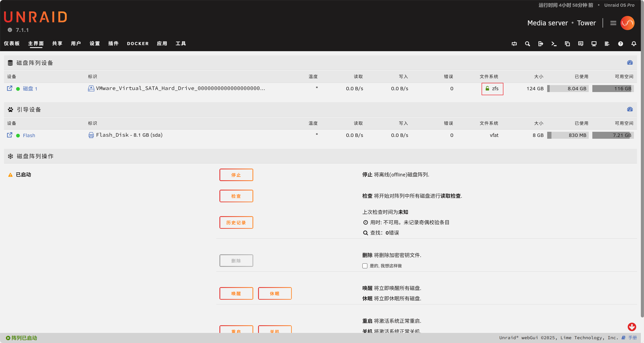This screenshot has height=343, width=644.
Task: Open the hamburger menu next to Tower
Action: 613,23
